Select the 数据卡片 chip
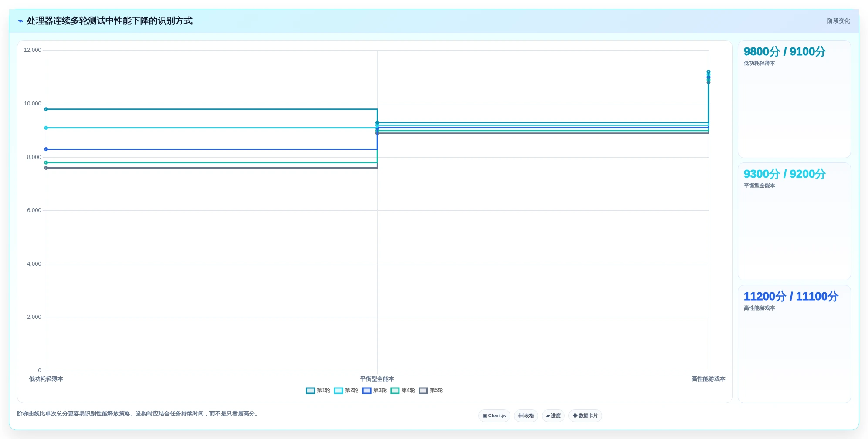The height and width of the screenshot is (439, 868). (x=585, y=416)
